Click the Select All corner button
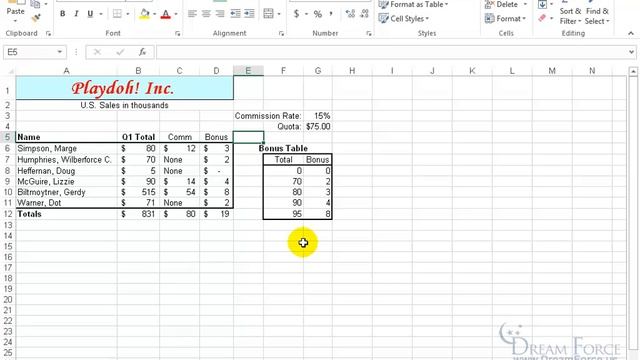640x360 pixels. tap(8, 71)
